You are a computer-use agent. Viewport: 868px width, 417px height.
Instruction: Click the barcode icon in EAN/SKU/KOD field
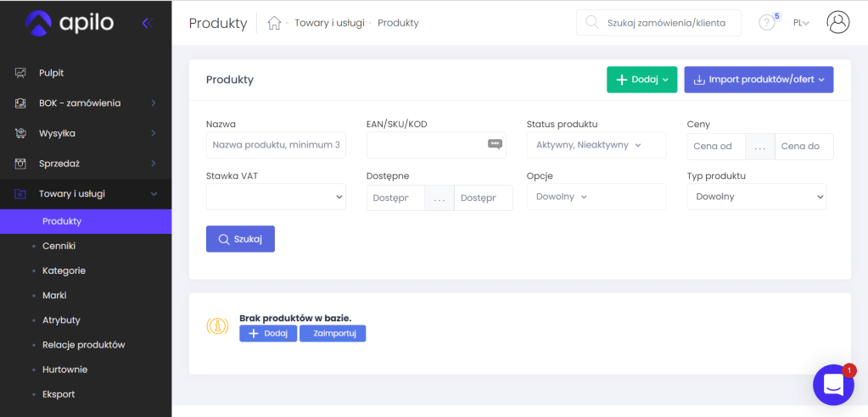(495, 145)
